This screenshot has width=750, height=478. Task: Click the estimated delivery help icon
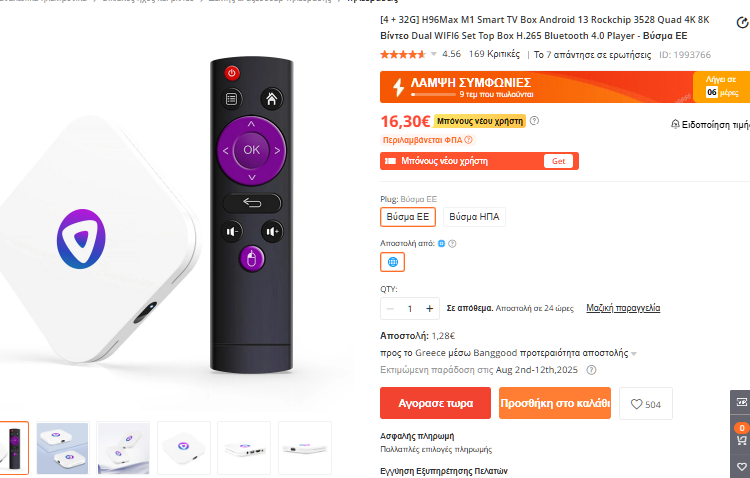(591, 370)
